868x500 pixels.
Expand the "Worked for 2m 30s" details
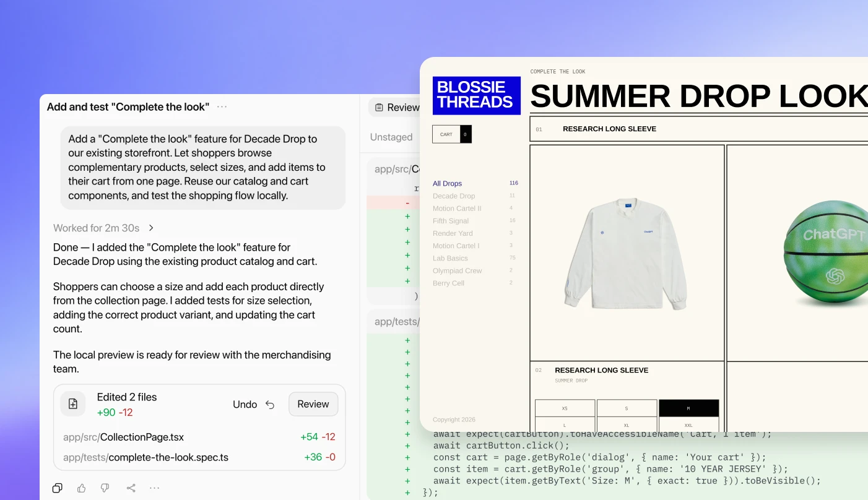point(103,228)
